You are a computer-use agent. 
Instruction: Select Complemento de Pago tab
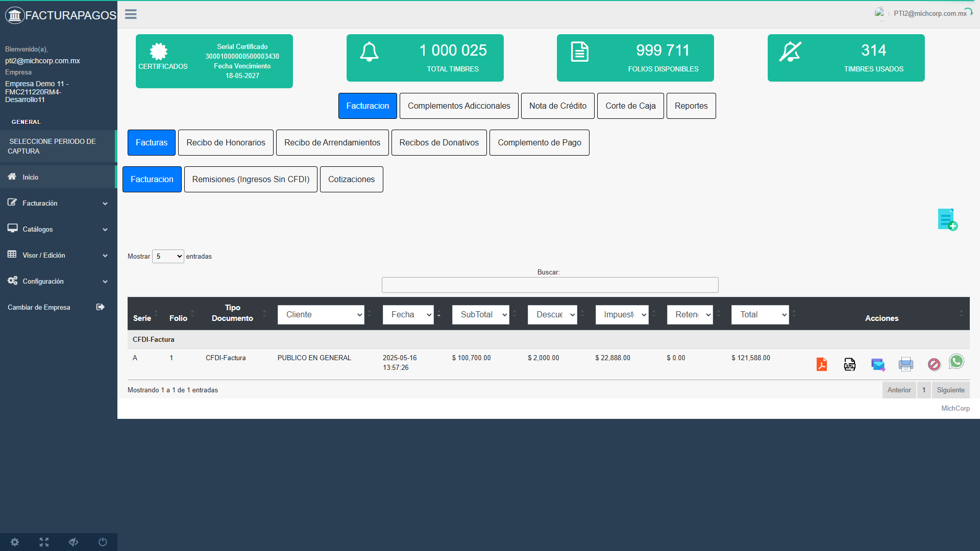[539, 142]
